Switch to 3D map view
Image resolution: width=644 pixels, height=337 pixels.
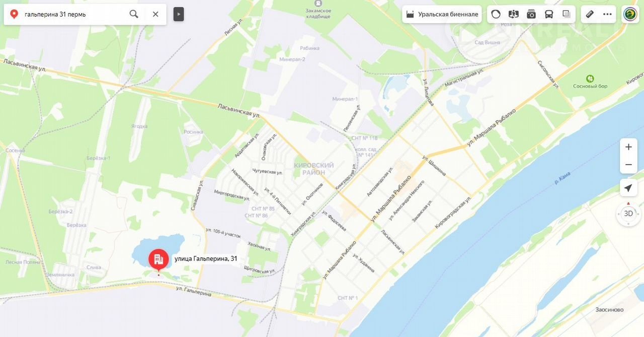pos(628,214)
